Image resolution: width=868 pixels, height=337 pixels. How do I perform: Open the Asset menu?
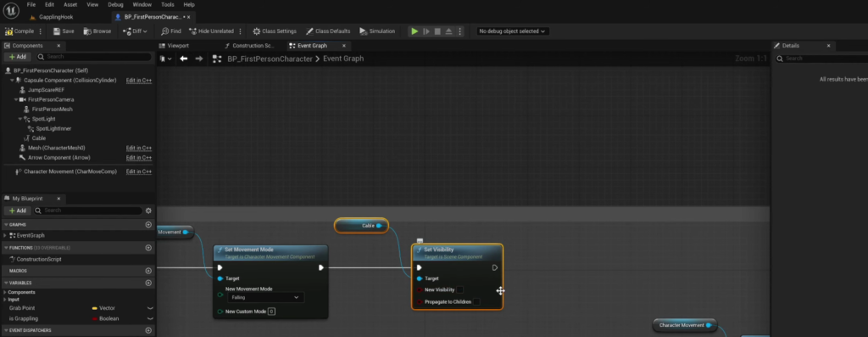[70, 4]
